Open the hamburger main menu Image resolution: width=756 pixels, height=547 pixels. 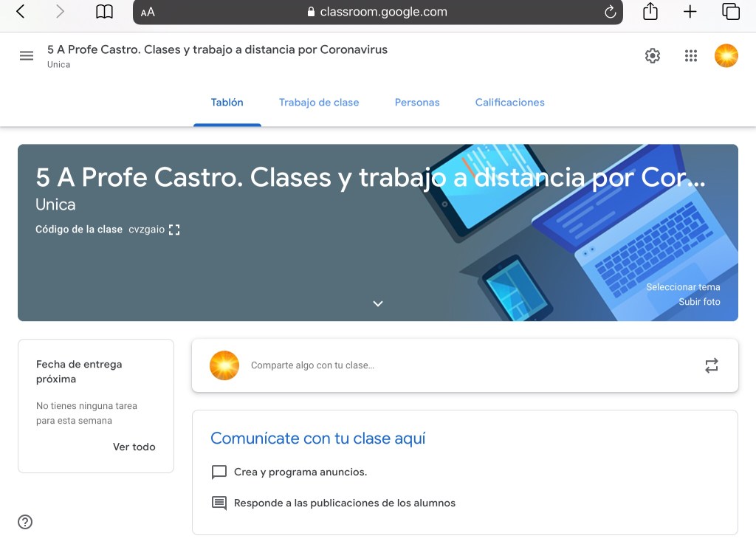27,56
